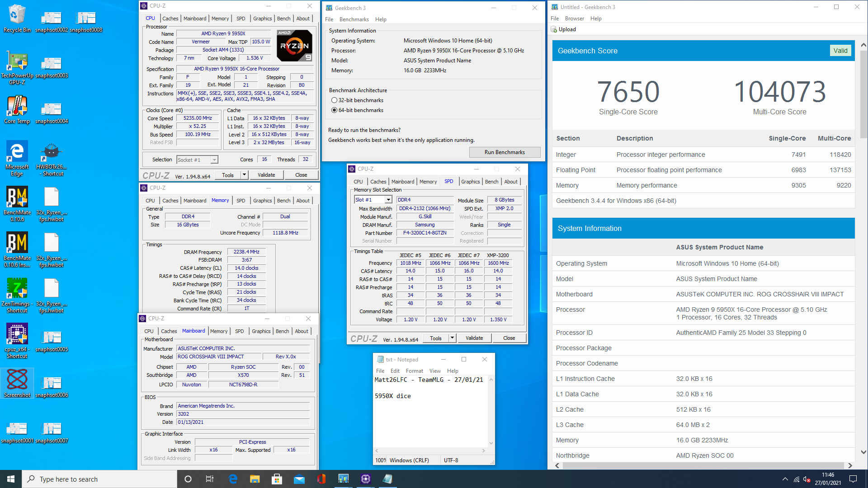Viewport: 868px width, 488px height.
Task: Open BenchMate 0.10.6 Installer desktop icon
Action: click(x=17, y=249)
